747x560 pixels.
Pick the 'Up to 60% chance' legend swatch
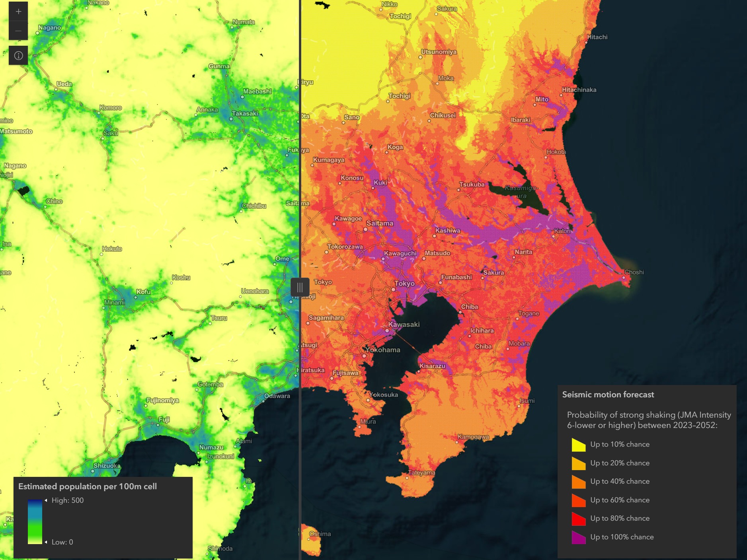(578, 500)
